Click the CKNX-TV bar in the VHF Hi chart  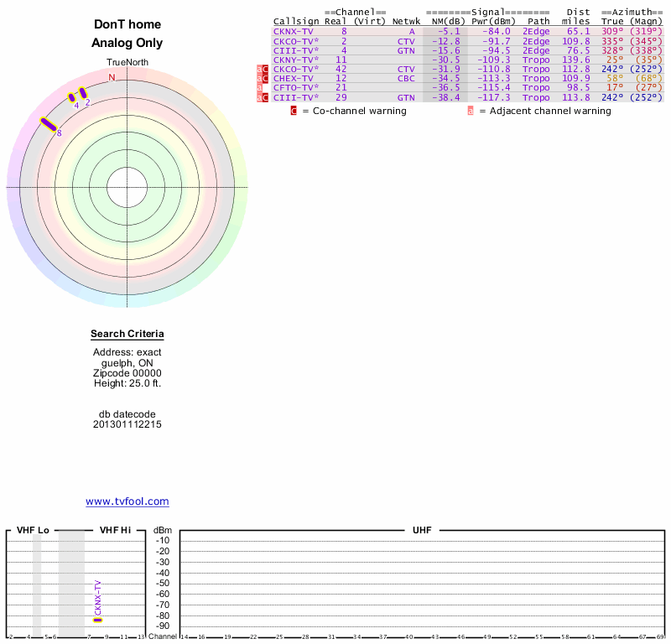pyautogui.click(x=98, y=620)
